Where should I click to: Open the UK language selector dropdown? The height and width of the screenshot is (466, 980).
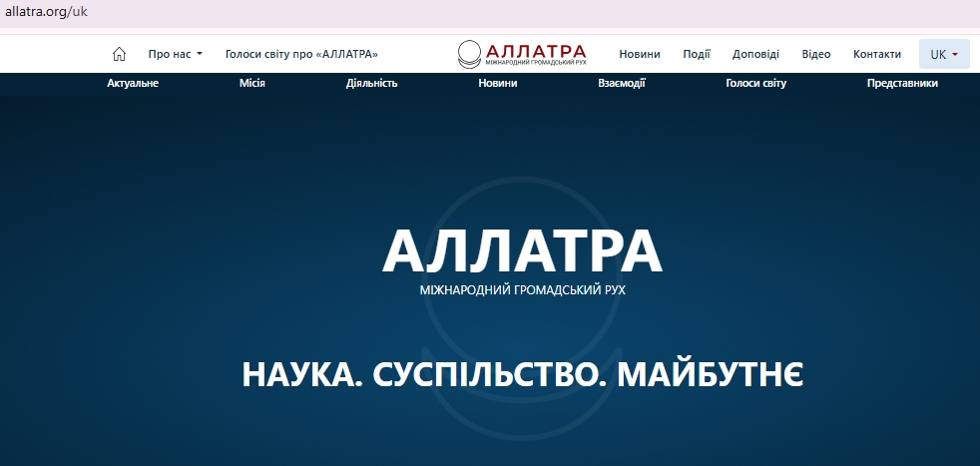(943, 54)
